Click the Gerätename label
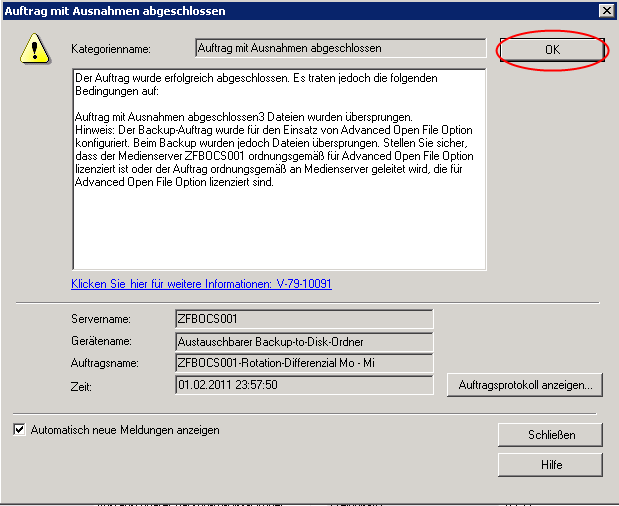 102,342
